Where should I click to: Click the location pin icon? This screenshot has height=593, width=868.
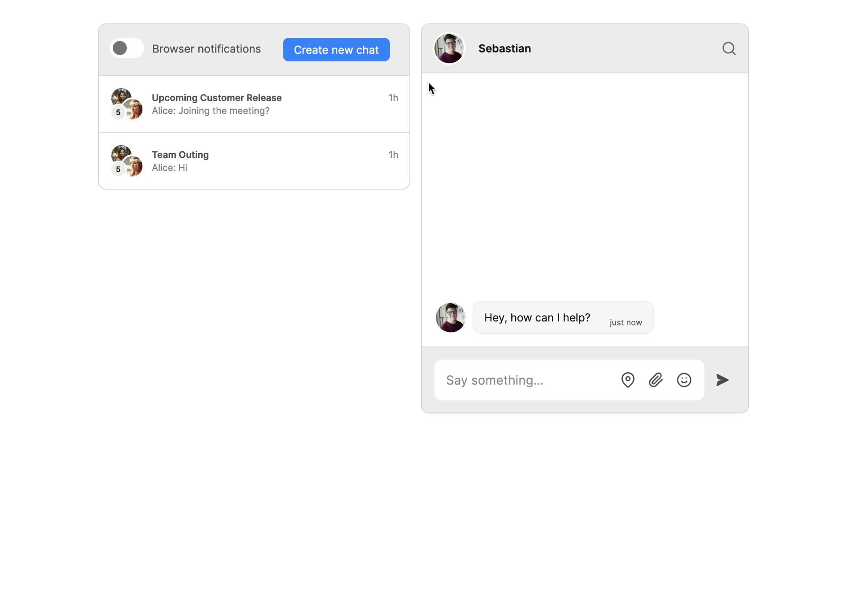click(x=628, y=380)
